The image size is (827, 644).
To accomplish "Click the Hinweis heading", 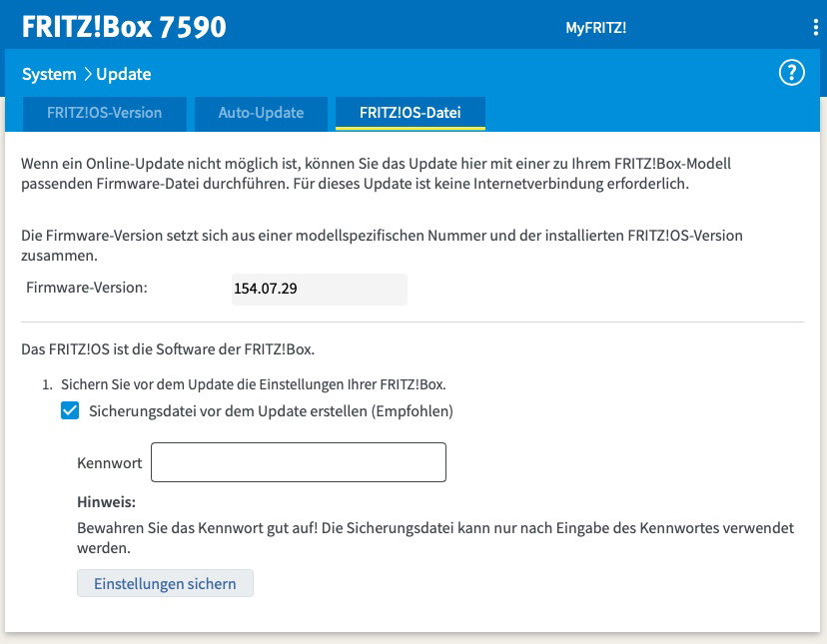I will tap(106, 501).
